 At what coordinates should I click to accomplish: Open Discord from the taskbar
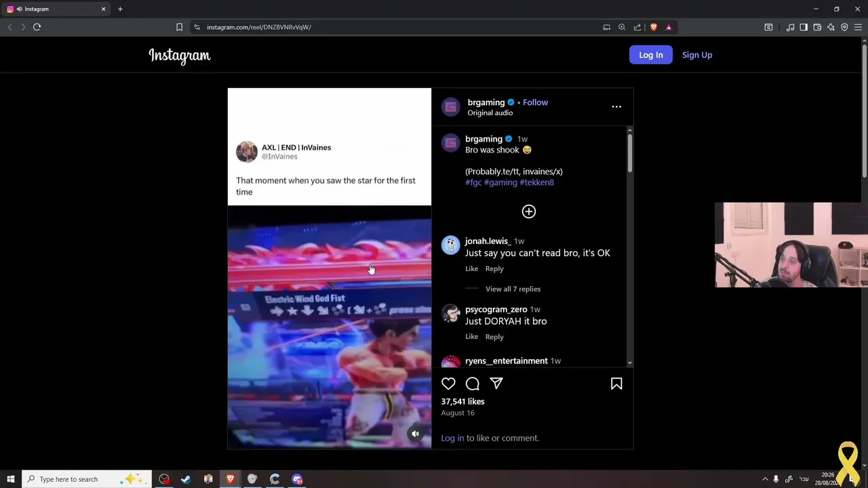coord(297,479)
